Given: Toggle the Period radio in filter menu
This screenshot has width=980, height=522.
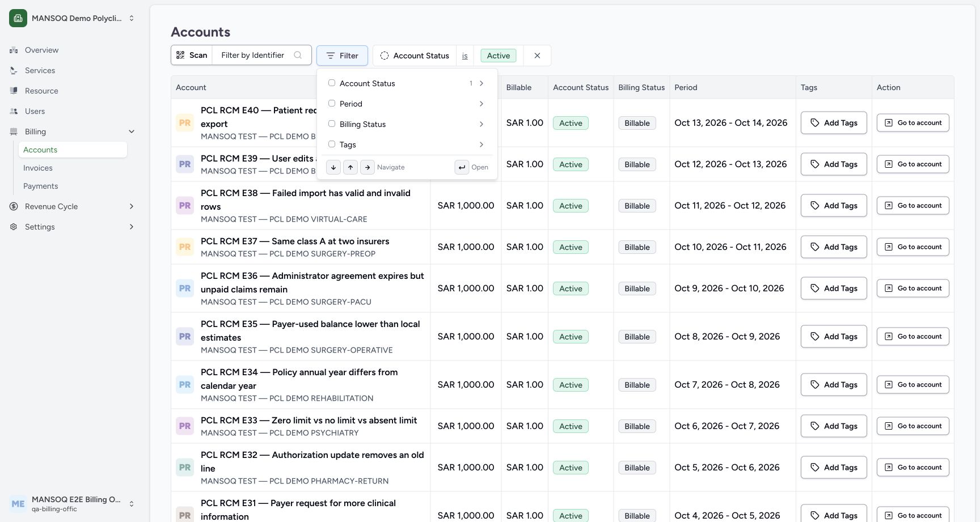Looking at the screenshot, I should (332, 103).
